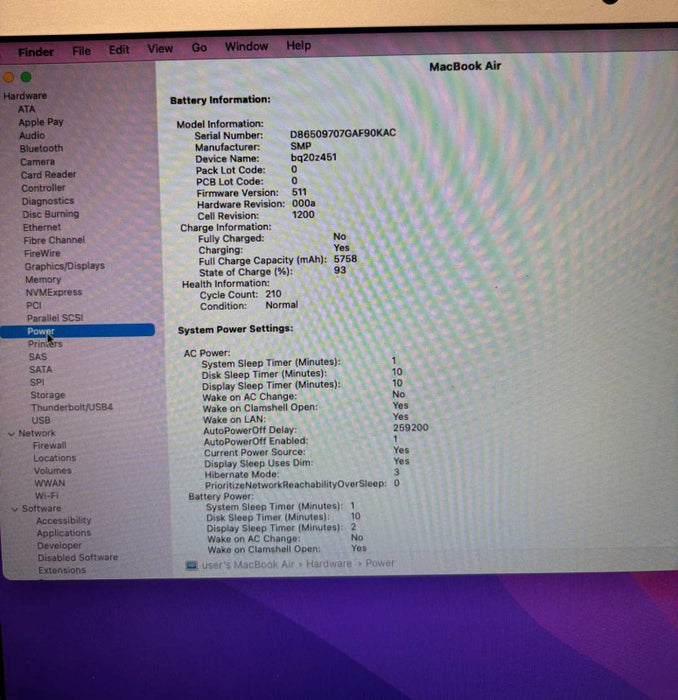Image resolution: width=678 pixels, height=700 pixels.
Task: Click the yellow minimize window button
Action: (x=8, y=77)
